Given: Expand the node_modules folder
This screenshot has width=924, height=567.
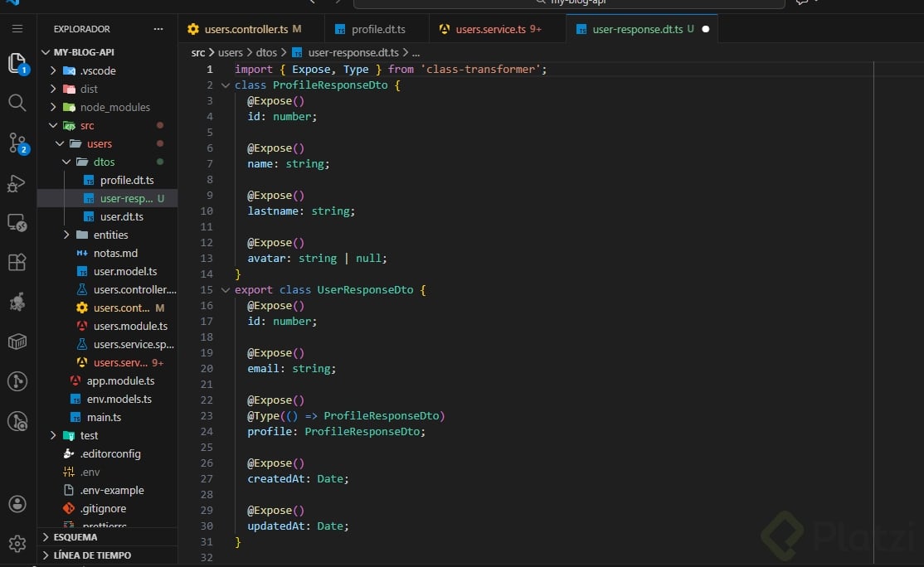Looking at the screenshot, I should click(x=53, y=107).
